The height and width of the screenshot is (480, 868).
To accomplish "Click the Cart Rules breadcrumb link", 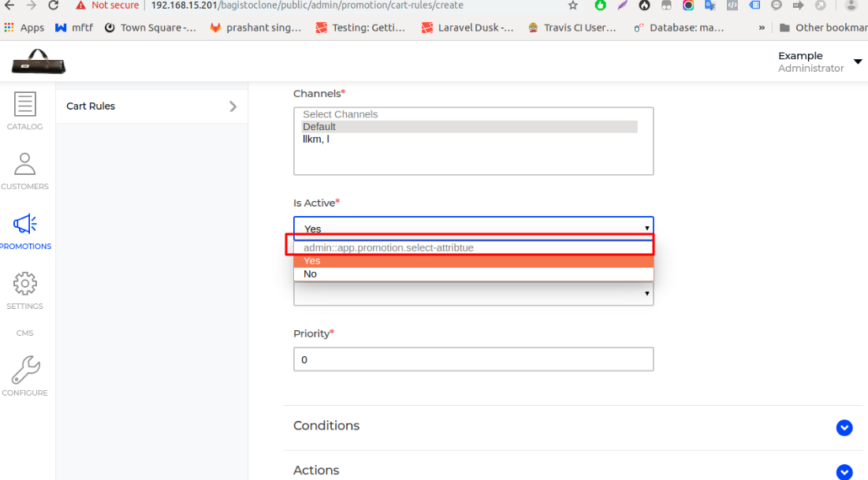I will [x=90, y=106].
